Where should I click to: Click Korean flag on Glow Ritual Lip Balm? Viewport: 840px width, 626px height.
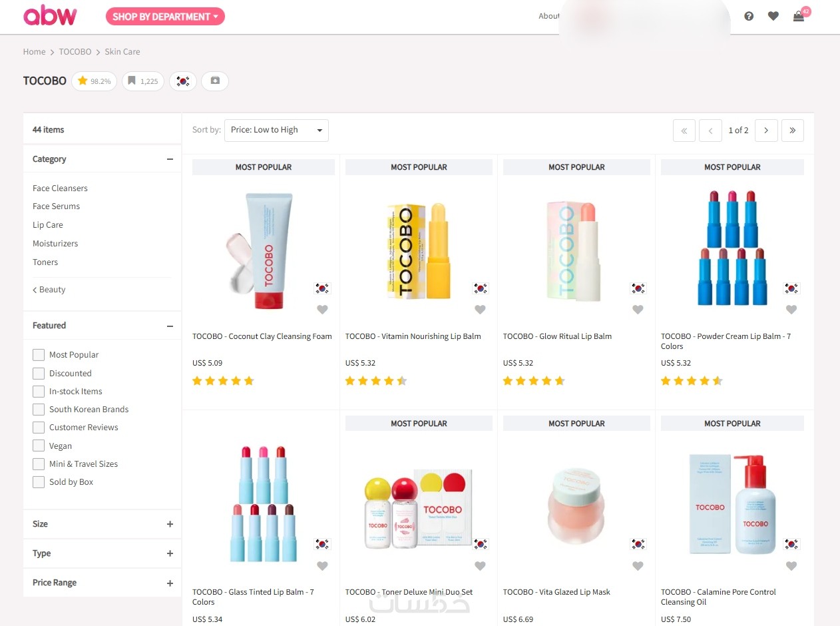pyautogui.click(x=638, y=288)
